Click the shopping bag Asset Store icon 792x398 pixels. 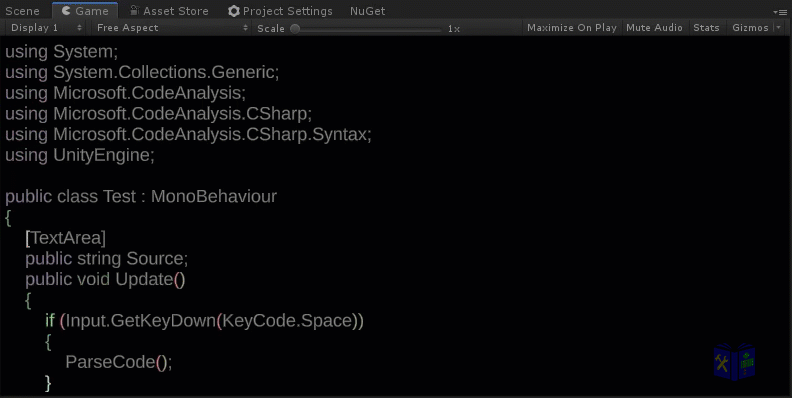pos(134,10)
